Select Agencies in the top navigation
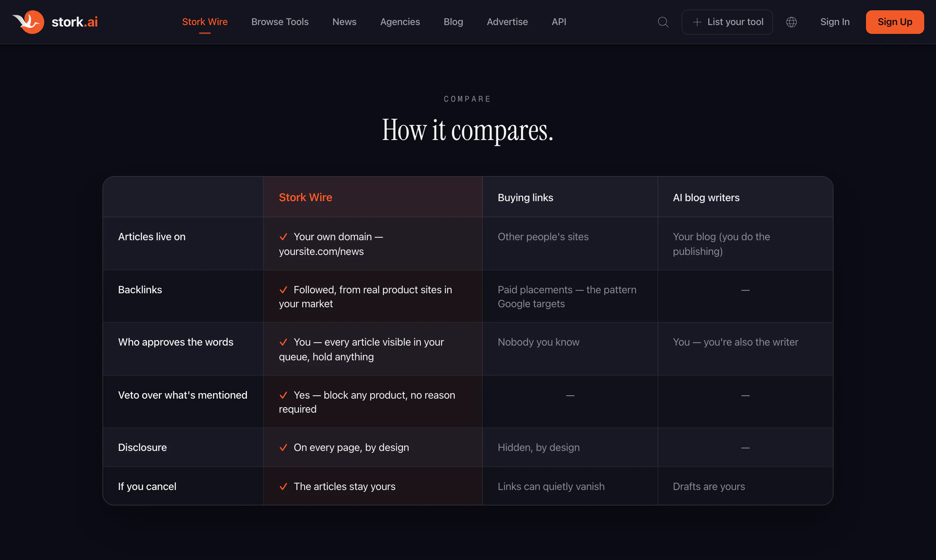 pyautogui.click(x=400, y=22)
